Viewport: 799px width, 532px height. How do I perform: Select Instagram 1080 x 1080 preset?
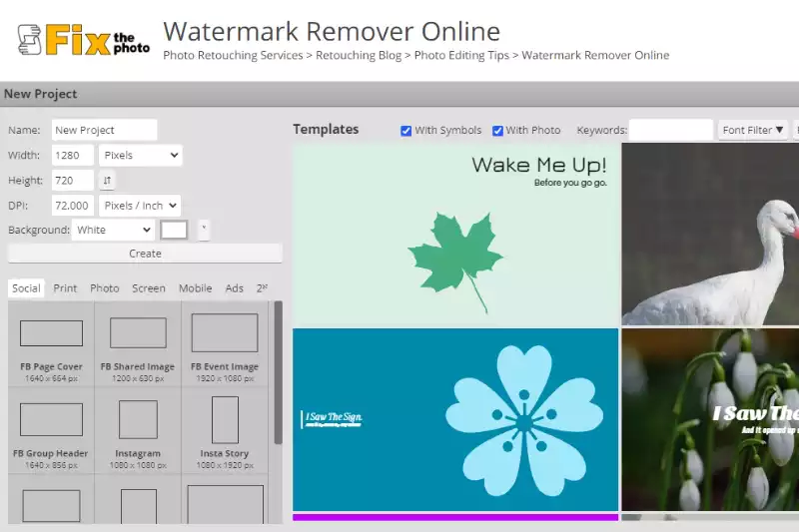pyautogui.click(x=138, y=431)
